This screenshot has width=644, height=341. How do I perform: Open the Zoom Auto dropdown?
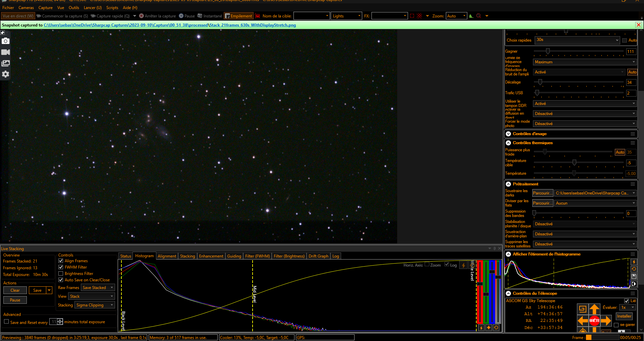(x=456, y=16)
